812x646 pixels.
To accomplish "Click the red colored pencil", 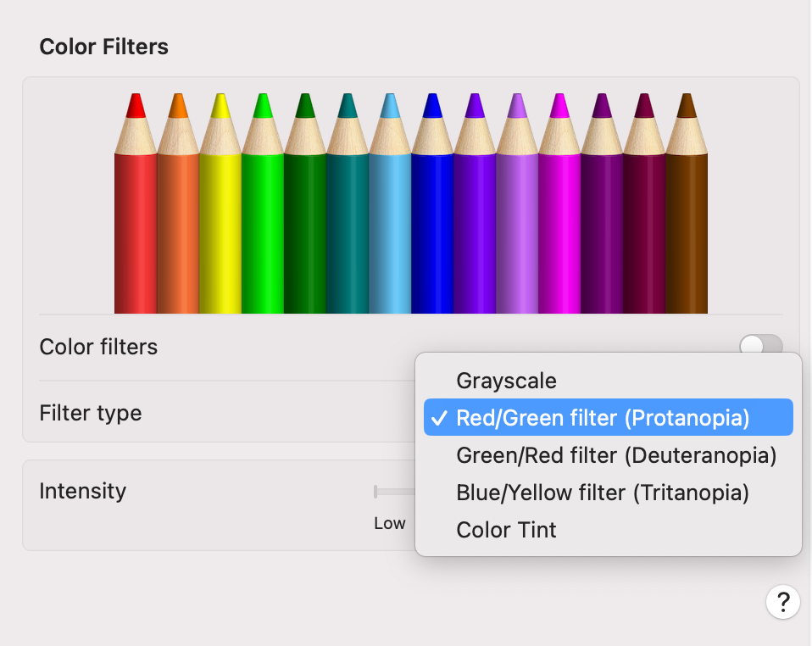I will click(136, 229).
